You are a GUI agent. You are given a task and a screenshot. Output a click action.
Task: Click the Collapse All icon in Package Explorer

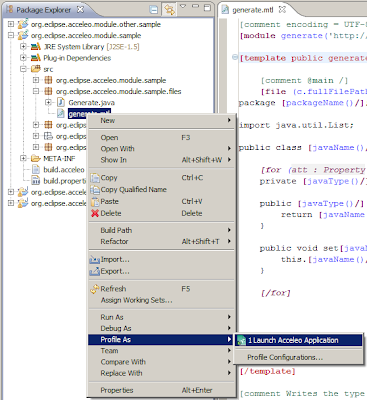coord(154,10)
